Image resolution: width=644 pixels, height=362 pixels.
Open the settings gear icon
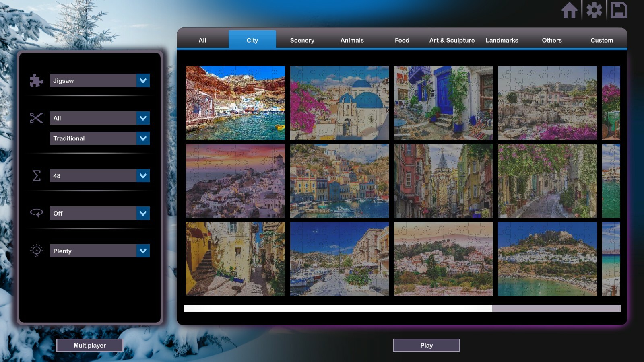(x=594, y=10)
